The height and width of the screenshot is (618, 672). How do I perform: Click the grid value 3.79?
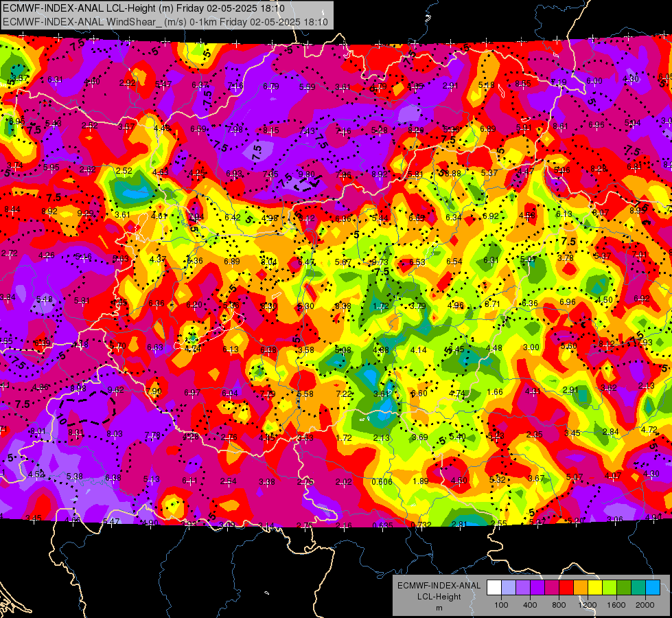(418, 306)
